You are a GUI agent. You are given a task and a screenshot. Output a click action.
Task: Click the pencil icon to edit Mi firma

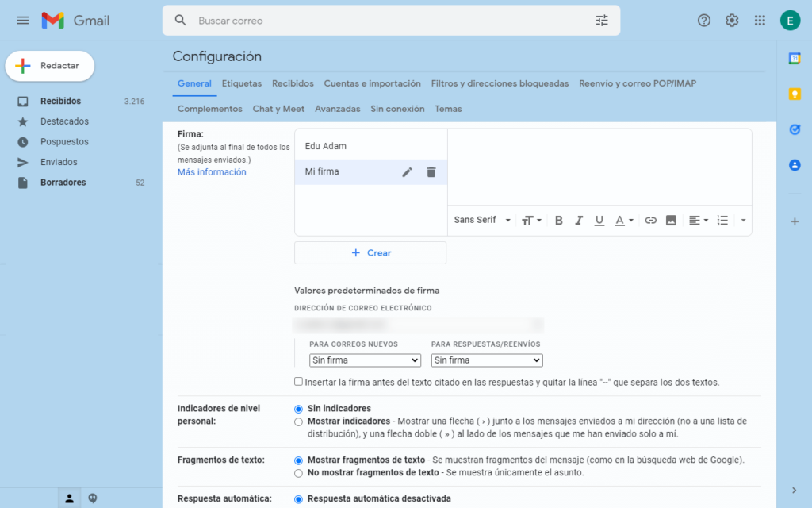[407, 172]
